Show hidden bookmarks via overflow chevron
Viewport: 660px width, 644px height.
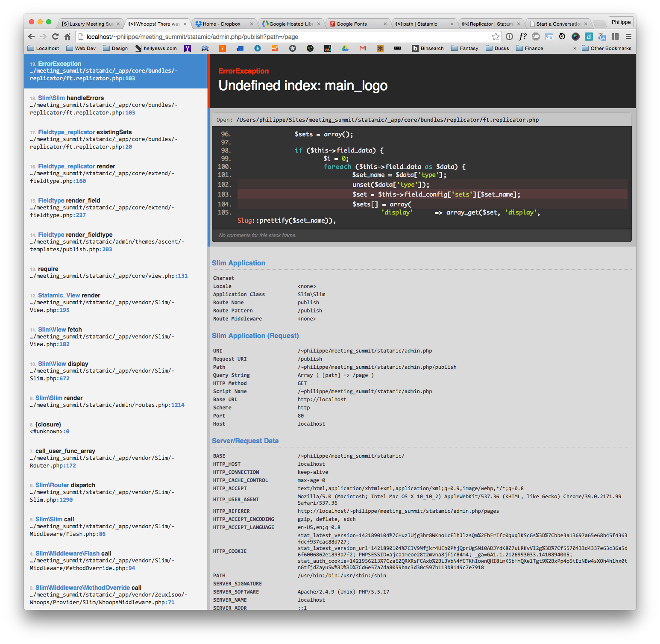click(575, 48)
